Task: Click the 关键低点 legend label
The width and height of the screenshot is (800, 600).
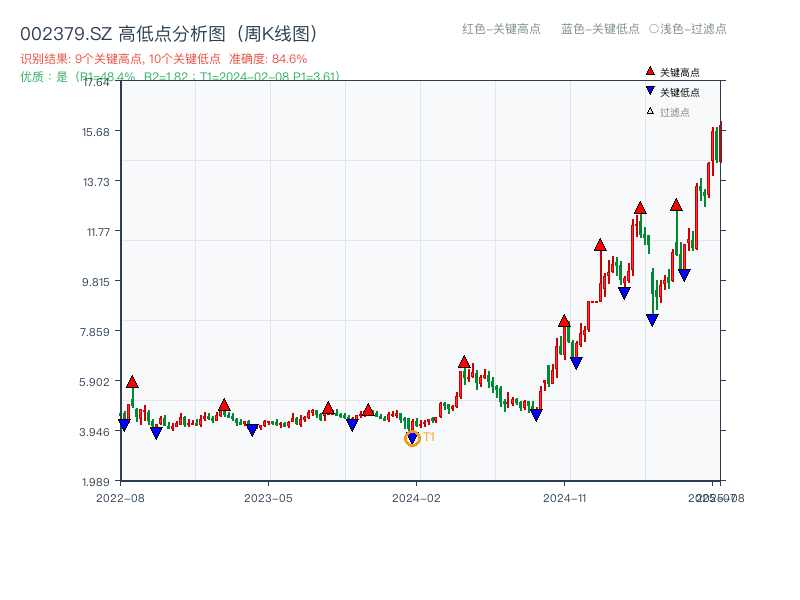Action: pyautogui.click(x=680, y=92)
